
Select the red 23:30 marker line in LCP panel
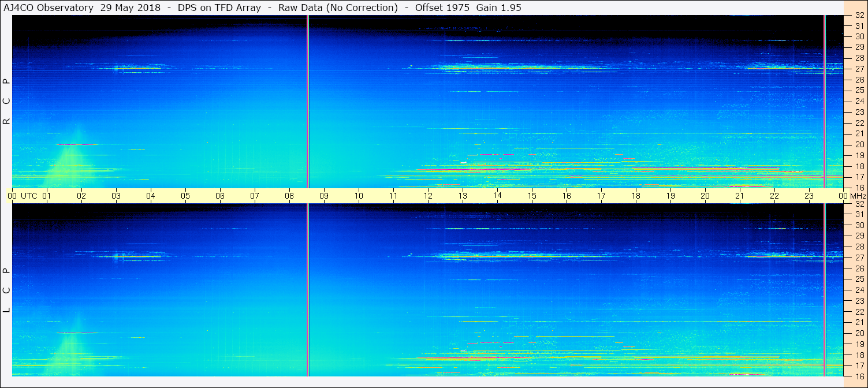tap(825, 290)
